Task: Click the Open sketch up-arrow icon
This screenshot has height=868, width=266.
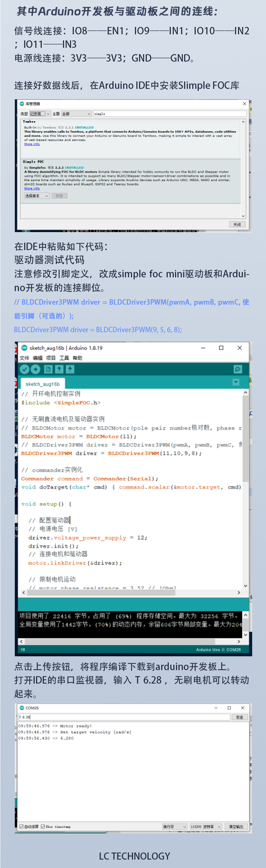Action: (x=59, y=369)
